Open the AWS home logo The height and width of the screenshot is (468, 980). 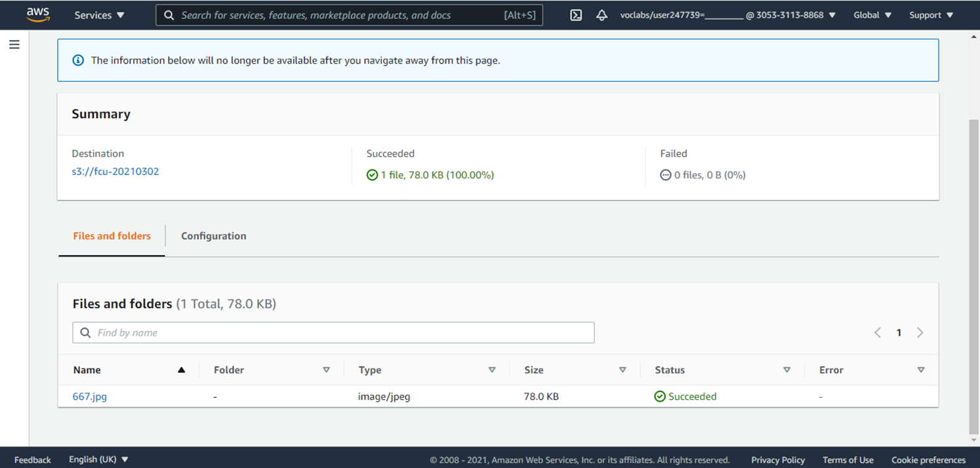[x=38, y=14]
